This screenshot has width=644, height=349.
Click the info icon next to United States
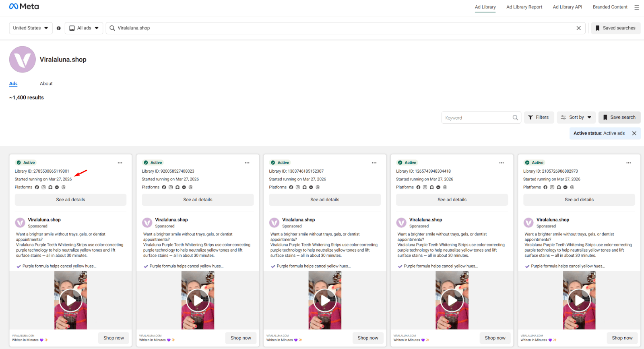pyautogui.click(x=59, y=28)
